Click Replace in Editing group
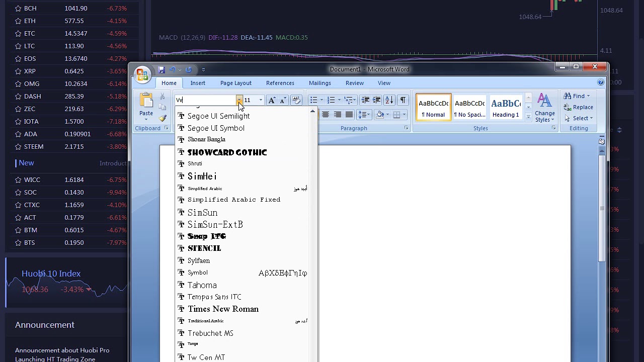The height and width of the screenshot is (362, 644). tap(578, 107)
